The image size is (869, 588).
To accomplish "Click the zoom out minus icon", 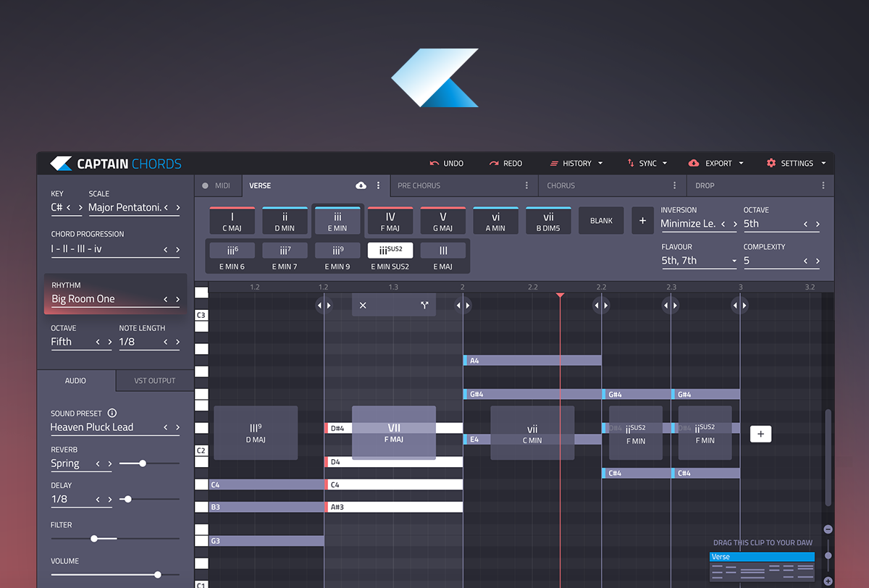I will [828, 529].
